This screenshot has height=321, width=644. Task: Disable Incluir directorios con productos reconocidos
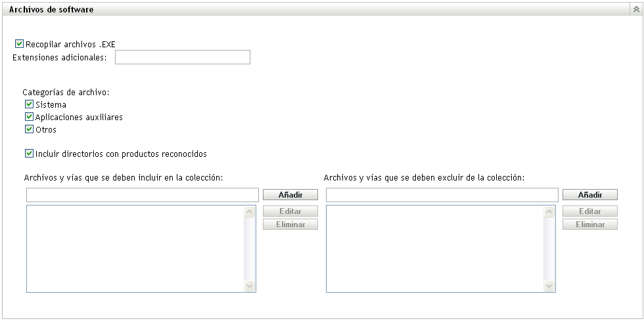[29, 154]
